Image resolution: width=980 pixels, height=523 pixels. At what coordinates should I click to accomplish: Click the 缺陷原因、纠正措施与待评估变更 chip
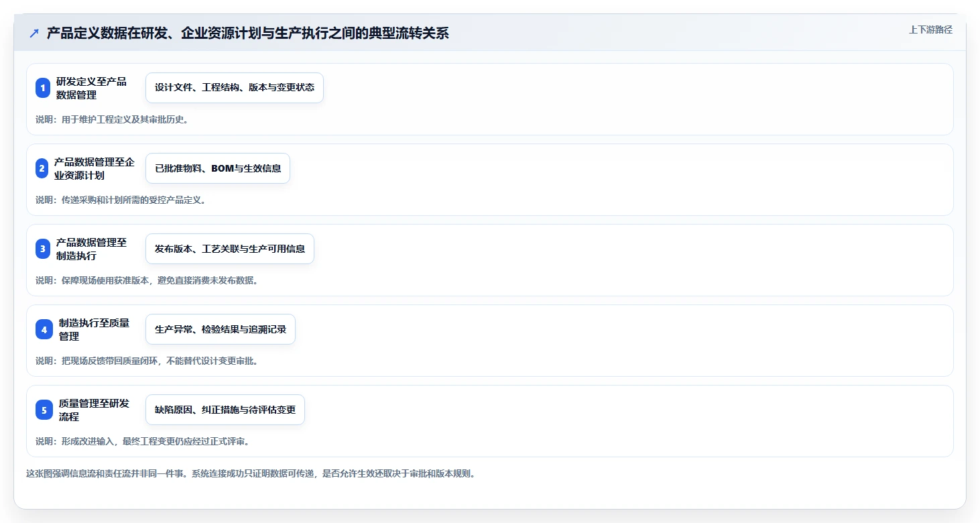tap(225, 410)
